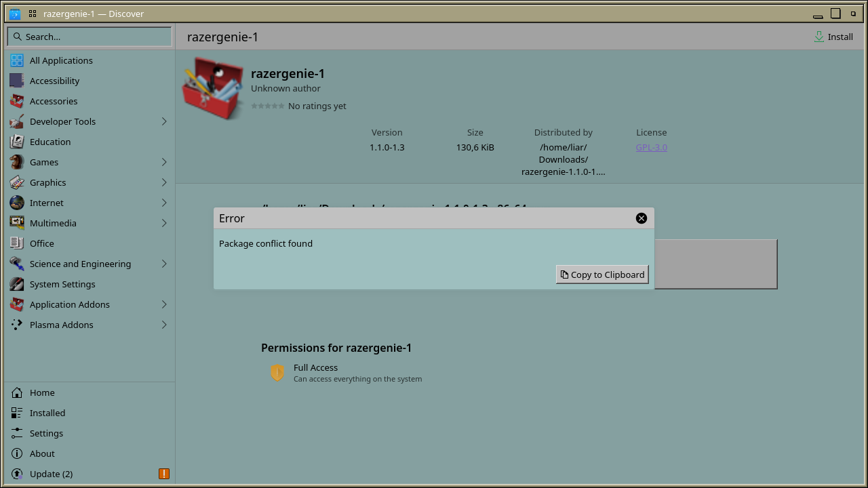
Task: Maximize the Discover window
Action: click(836, 14)
